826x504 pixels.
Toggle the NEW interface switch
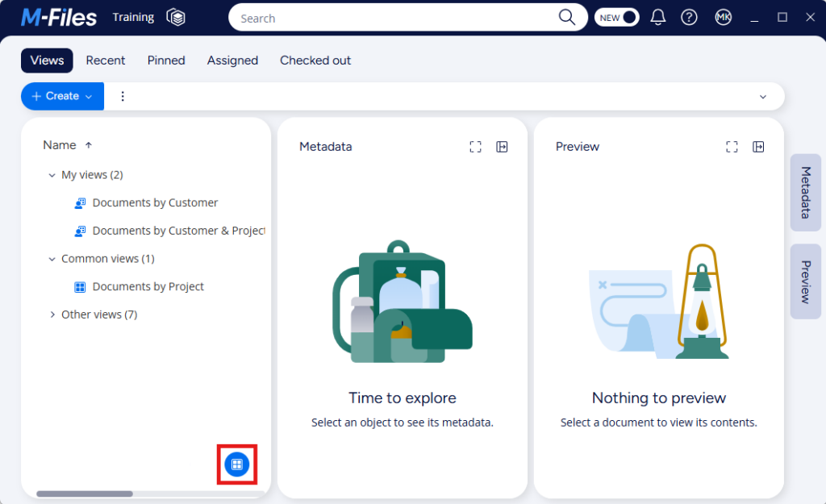click(x=617, y=17)
